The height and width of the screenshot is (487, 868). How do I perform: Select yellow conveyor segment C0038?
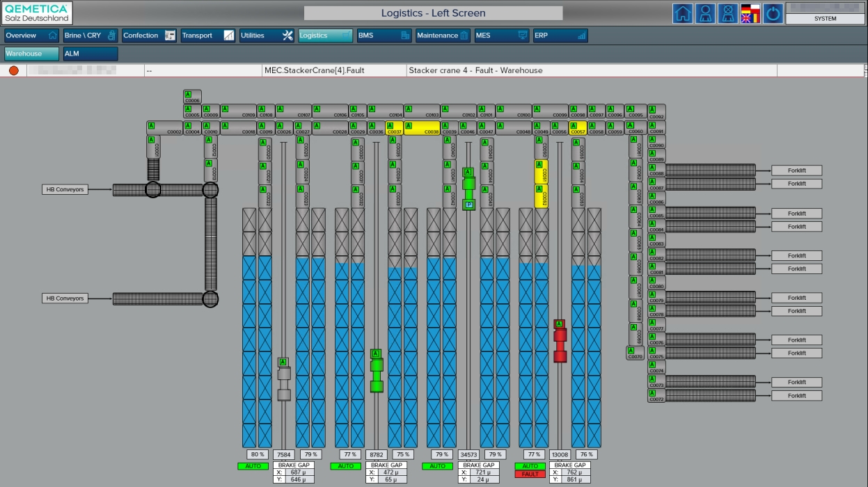coord(422,128)
